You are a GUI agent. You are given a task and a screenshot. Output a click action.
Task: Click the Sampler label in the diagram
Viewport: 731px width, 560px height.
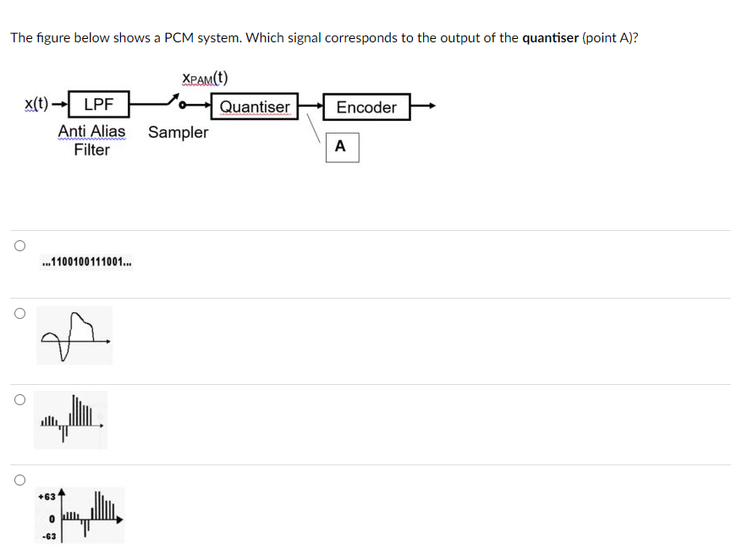pyautogui.click(x=179, y=133)
